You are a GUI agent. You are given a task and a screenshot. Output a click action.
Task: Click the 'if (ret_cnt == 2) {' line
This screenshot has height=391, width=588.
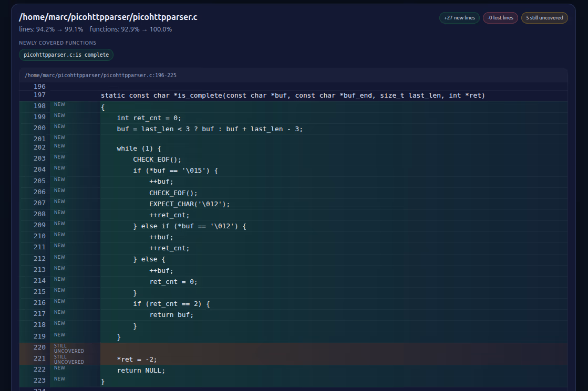tap(171, 304)
